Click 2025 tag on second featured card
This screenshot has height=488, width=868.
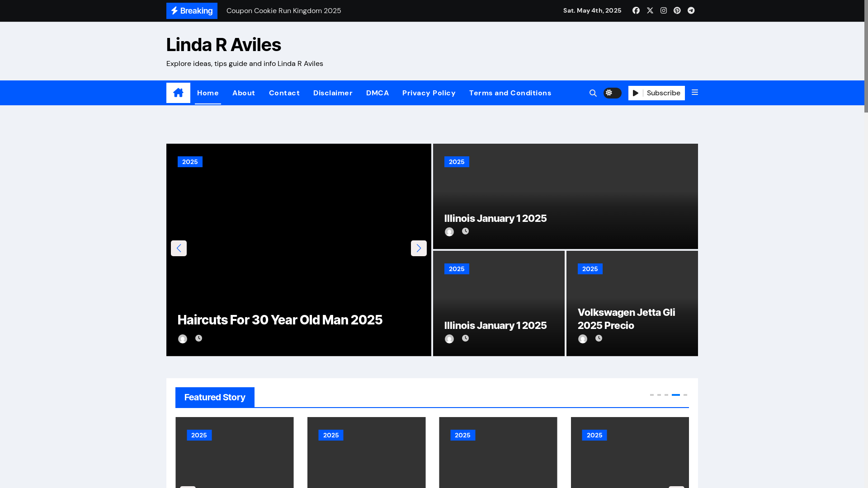pyautogui.click(x=331, y=435)
